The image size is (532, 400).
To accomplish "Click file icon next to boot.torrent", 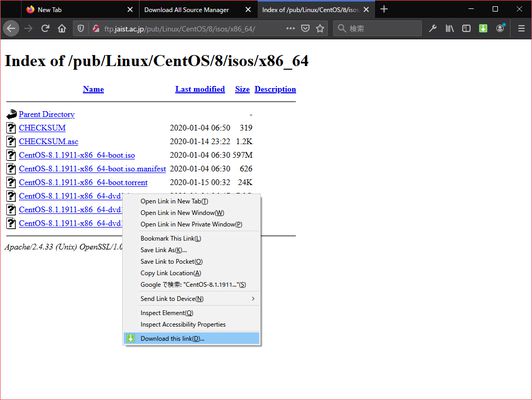I will [x=11, y=182].
